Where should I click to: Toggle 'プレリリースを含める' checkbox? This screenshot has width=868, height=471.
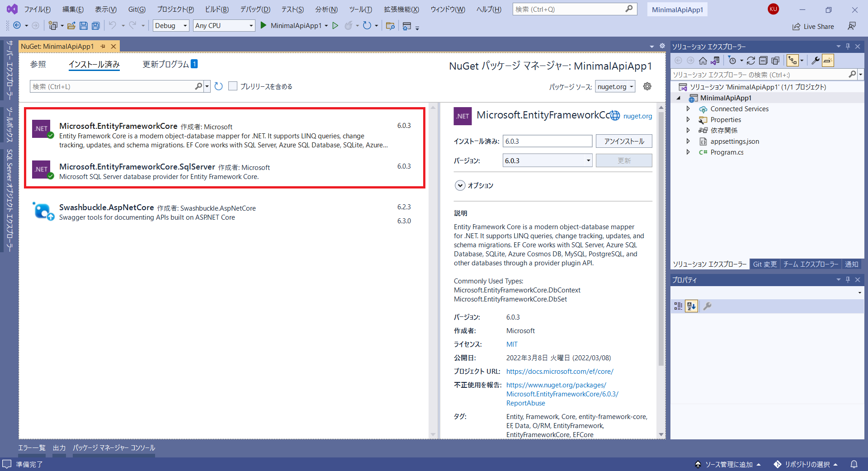coord(233,86)
